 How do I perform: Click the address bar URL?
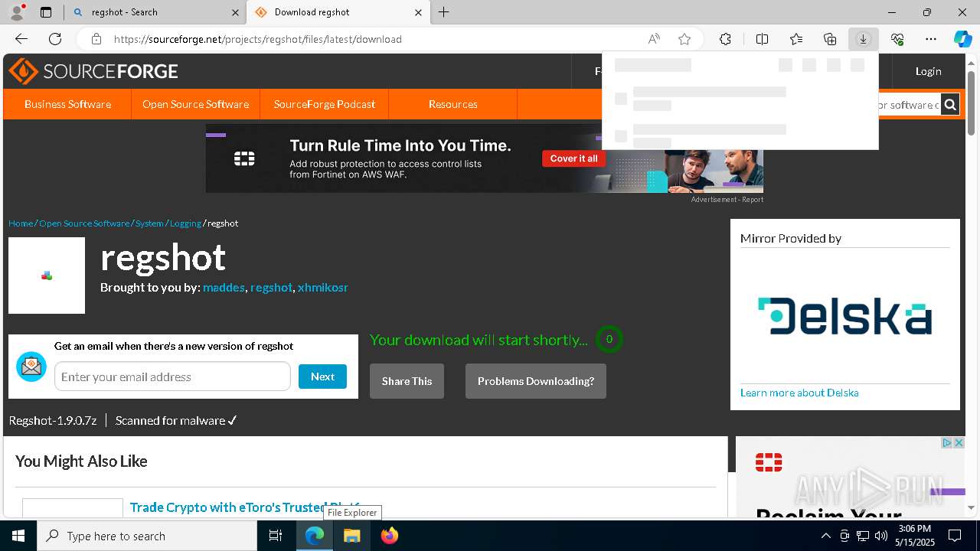point(258,39)
